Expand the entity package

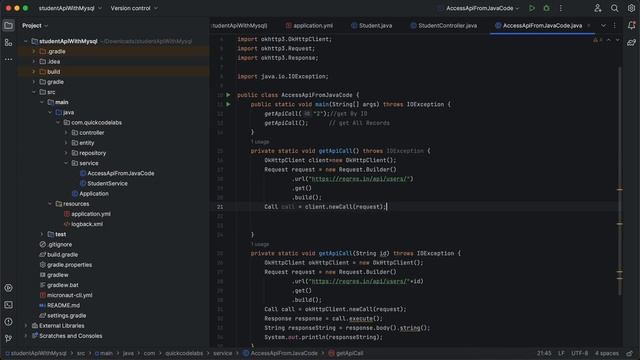coord(66,143)
